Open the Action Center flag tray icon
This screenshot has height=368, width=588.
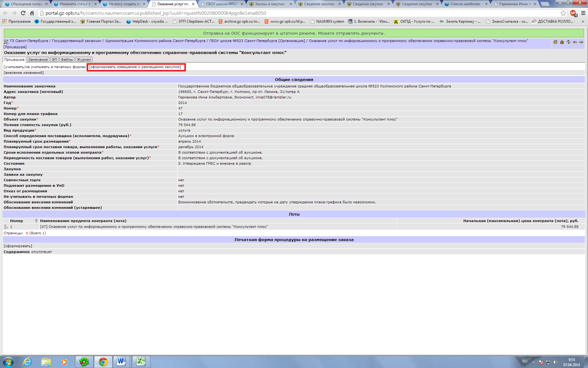(x=541, y=362)
